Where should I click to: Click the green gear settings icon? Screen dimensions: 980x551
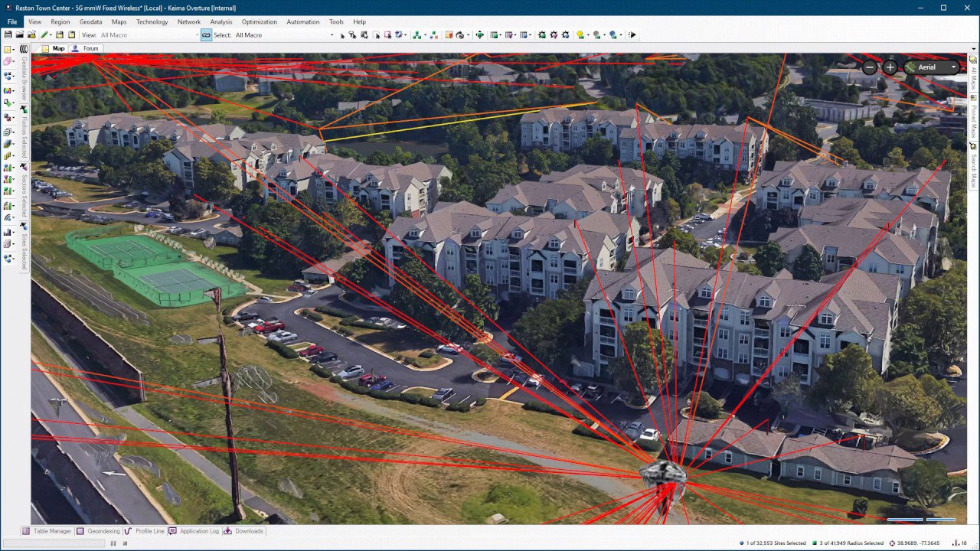point(542,34)
